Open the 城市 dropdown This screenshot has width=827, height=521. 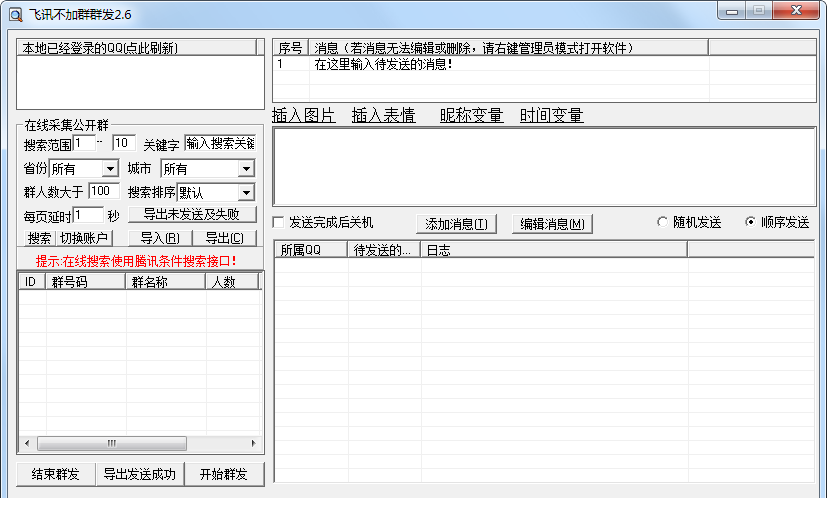(x=246, y=169)
